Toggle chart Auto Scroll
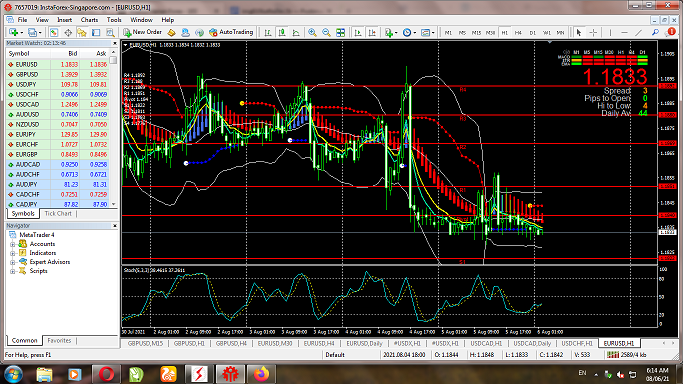The height and width of the screenshot is (384, 683). [358, 32]
